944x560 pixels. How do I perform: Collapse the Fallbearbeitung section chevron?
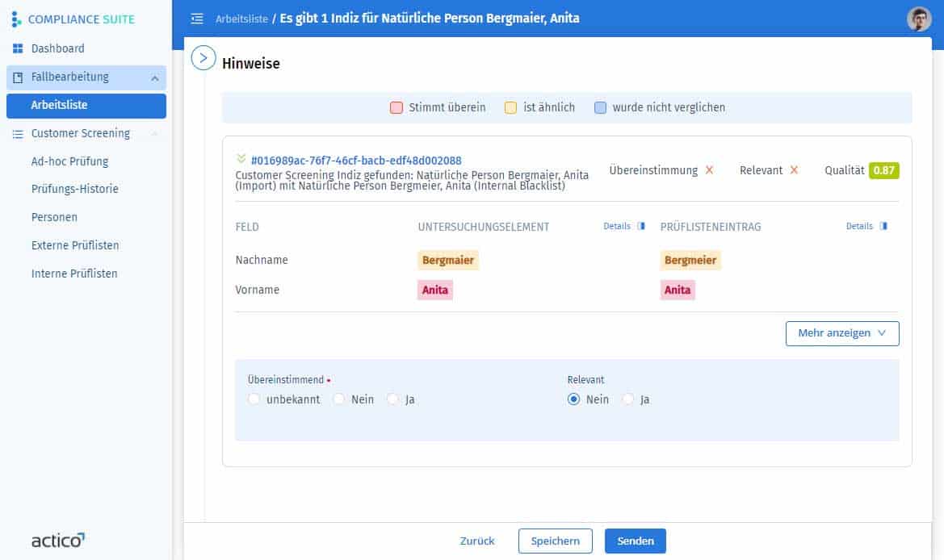point(155,78)
